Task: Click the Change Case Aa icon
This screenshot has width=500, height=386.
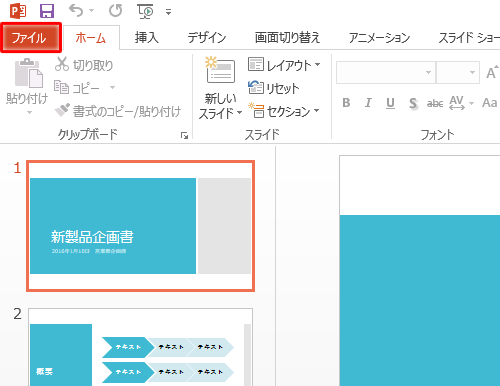Action: 489,103
